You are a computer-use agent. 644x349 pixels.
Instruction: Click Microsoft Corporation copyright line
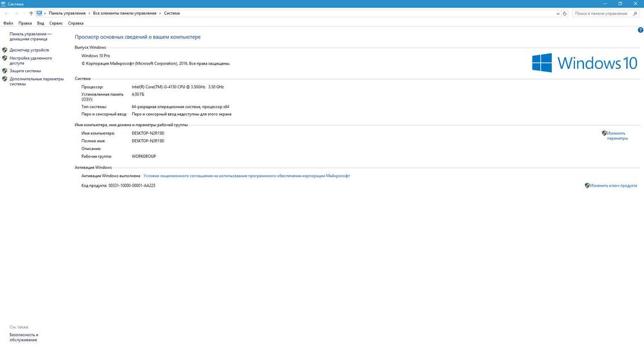click(x=156, y=64)
